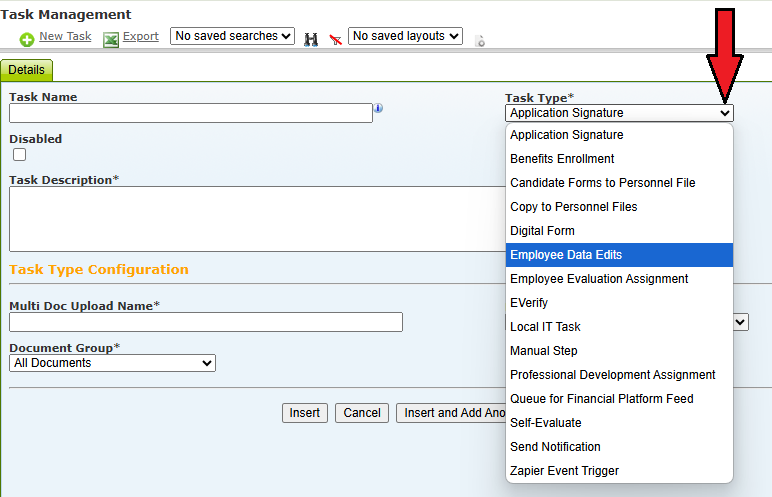Expand the Document Group dropdown
Viewport: 772px width, 497px height.
(112, 363)
